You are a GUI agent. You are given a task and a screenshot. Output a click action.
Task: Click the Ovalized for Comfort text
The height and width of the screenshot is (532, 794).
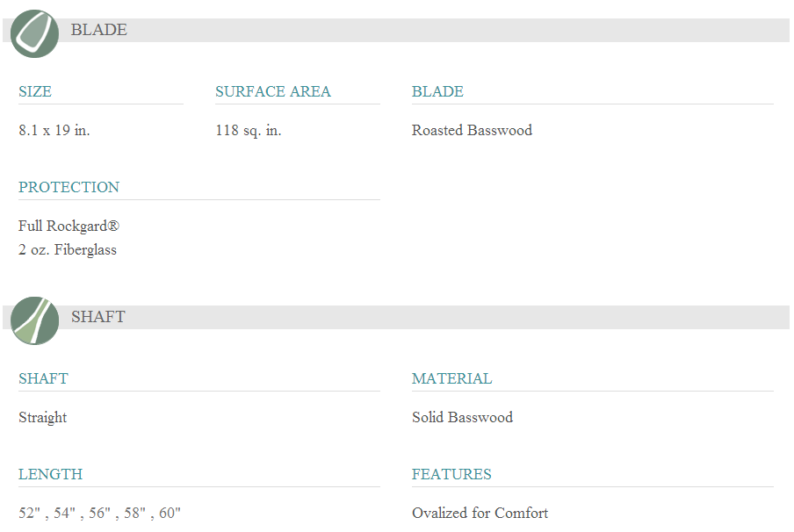[480, 513]
